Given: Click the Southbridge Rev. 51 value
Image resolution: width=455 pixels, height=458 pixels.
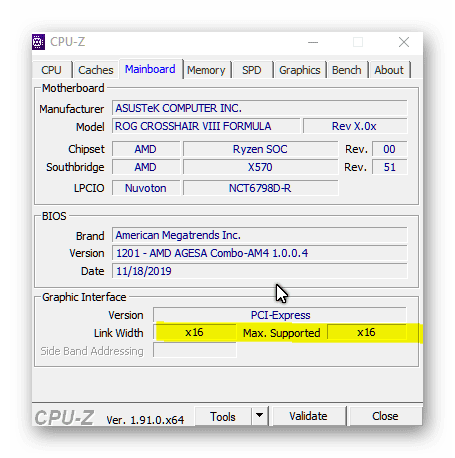Looking at the screenshot, I should coord(389,167).
